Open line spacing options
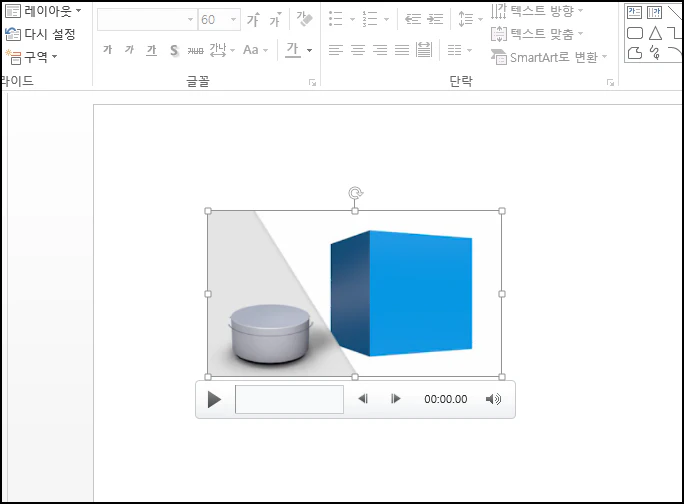 pyautogui.click(x=470, y=19)
